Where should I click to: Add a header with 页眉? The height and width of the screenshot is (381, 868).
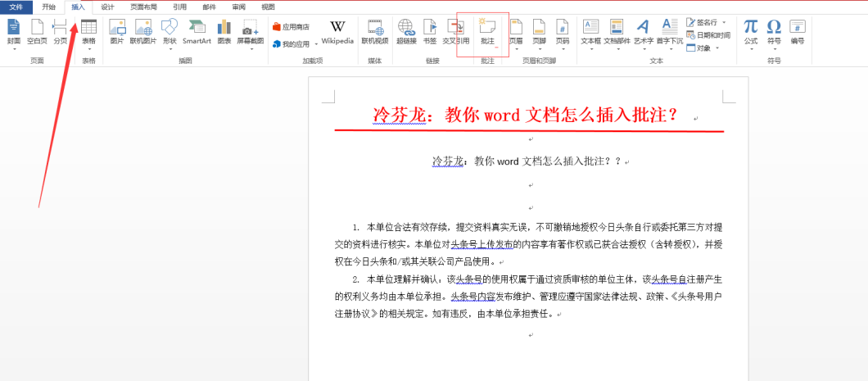click(516, 32)
